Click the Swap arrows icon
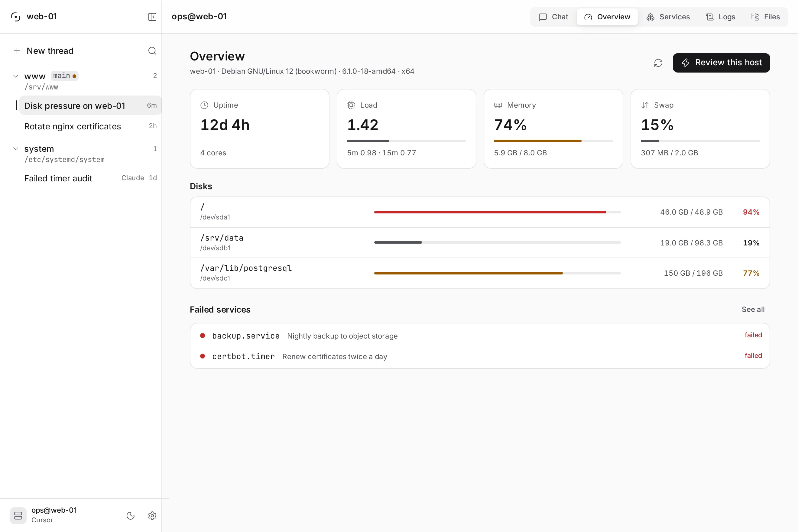The image size is (798, 532). coord(645,105)
